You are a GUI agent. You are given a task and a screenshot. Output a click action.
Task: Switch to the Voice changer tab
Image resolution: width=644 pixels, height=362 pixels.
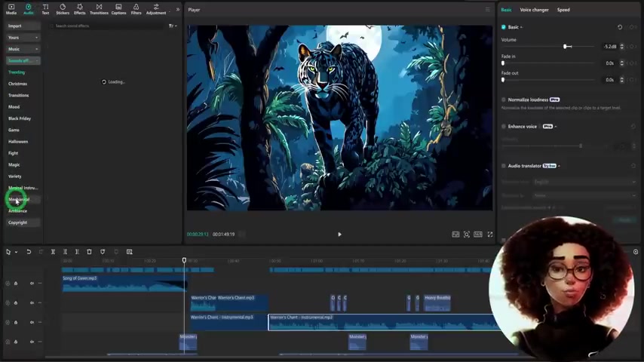[534, 10]
